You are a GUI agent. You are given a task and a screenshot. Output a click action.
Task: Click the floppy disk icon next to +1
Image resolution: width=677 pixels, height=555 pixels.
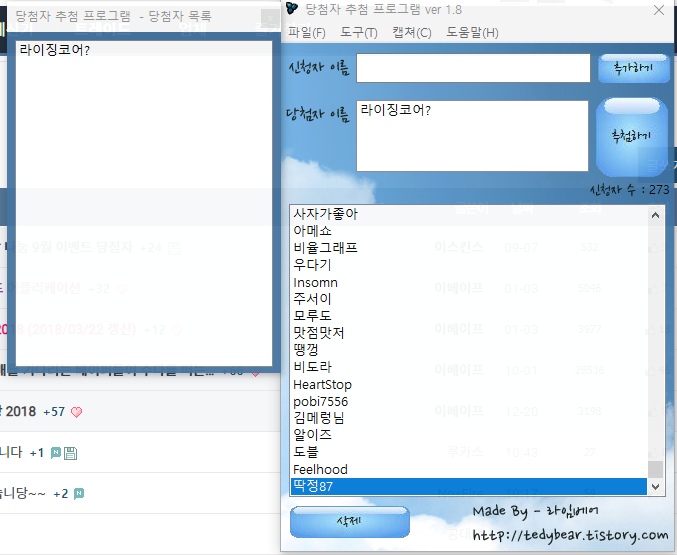click(71, 453)
